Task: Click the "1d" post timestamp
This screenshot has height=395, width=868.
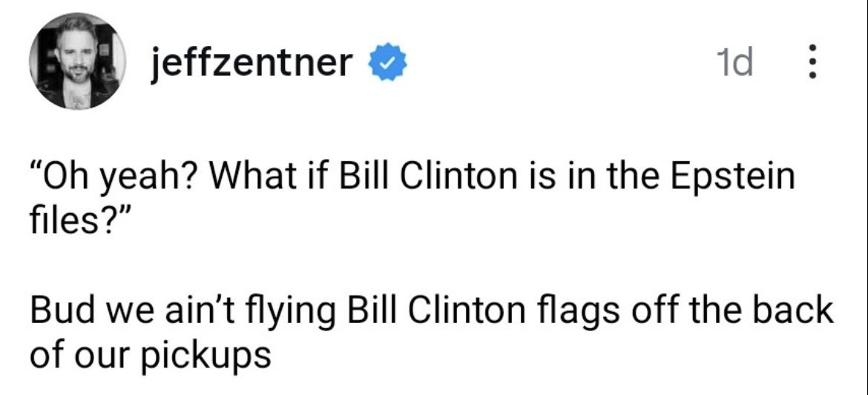Action: 735,64
